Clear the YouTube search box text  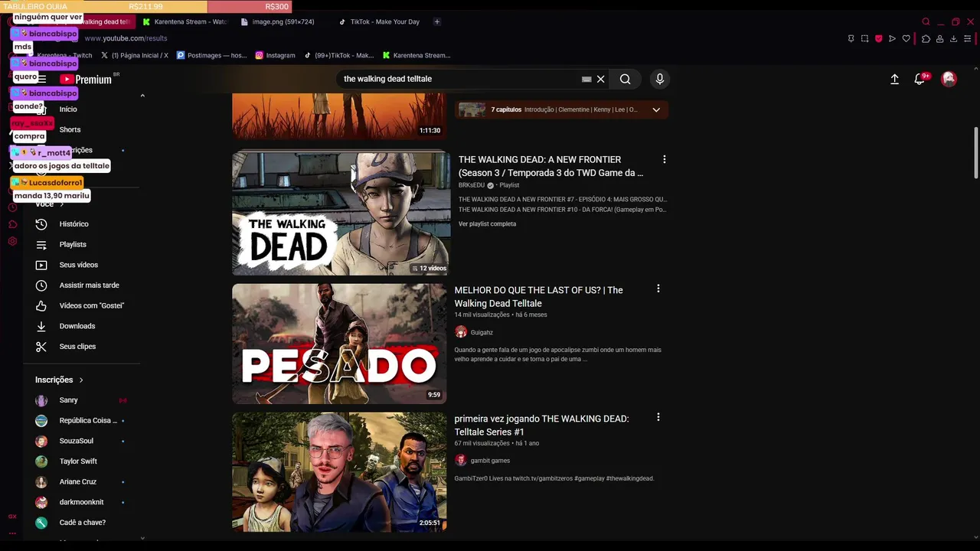[601, 79]
